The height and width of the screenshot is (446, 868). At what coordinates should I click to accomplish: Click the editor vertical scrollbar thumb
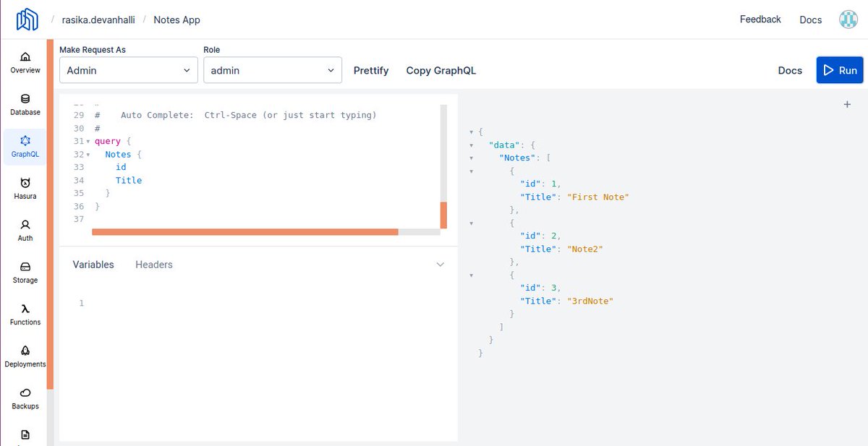click(443, 215)
